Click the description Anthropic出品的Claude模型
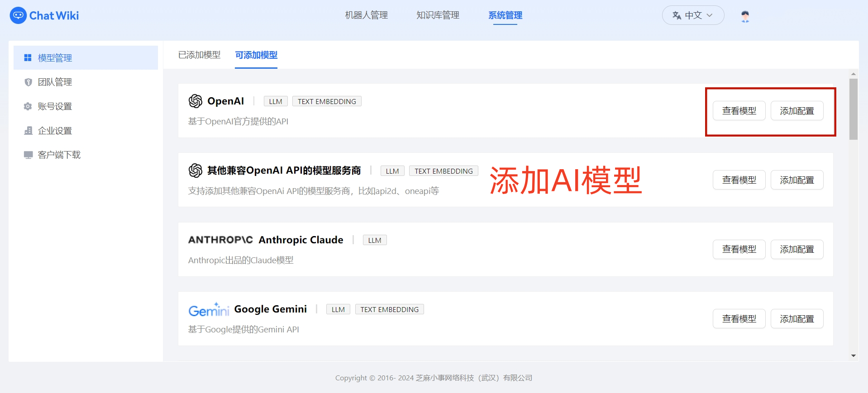 pos(241,260)
